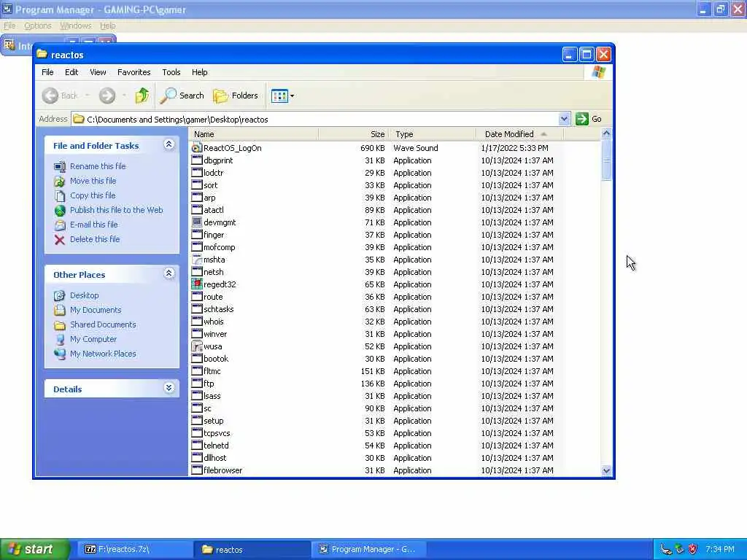Select the file named ftp
747x560 pixels.
209,384
